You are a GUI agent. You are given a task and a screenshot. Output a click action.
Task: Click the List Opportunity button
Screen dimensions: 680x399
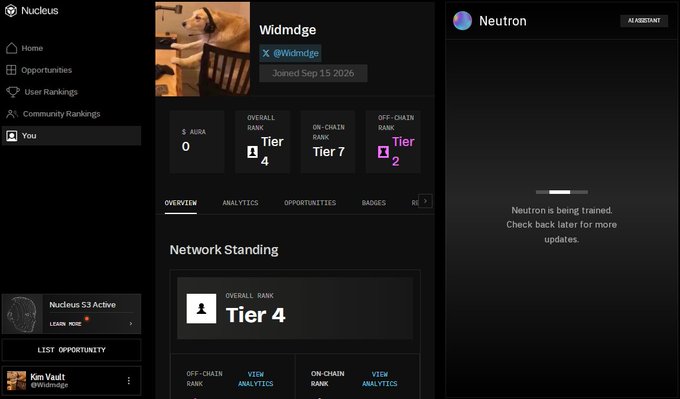click(72, 350)
